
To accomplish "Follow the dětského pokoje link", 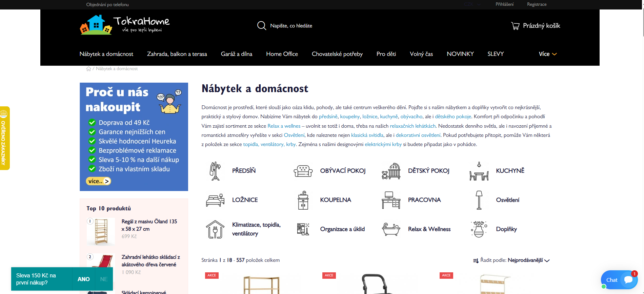I will click(453, 117).
